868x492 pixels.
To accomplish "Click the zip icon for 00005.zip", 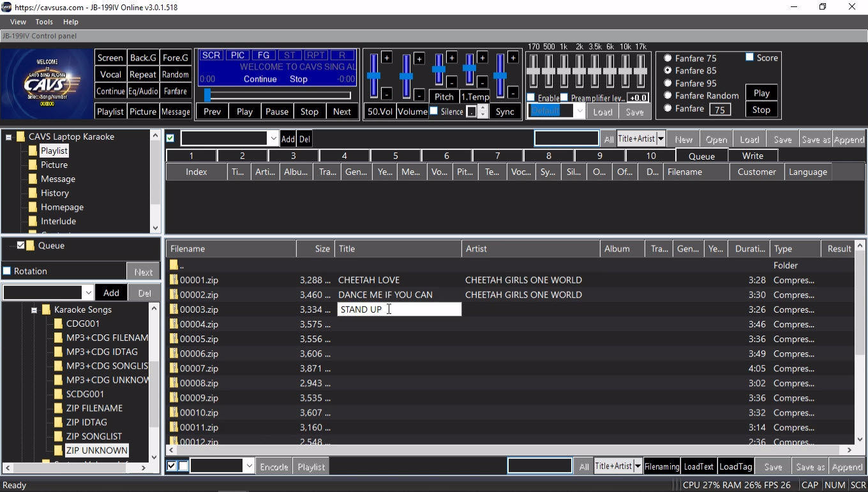I will [174, 339].
